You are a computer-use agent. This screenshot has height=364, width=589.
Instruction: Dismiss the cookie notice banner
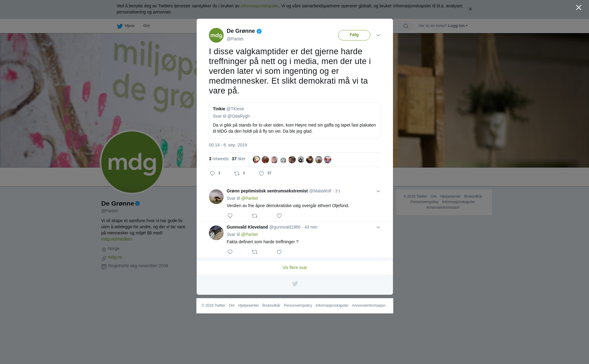click(470, 9)
